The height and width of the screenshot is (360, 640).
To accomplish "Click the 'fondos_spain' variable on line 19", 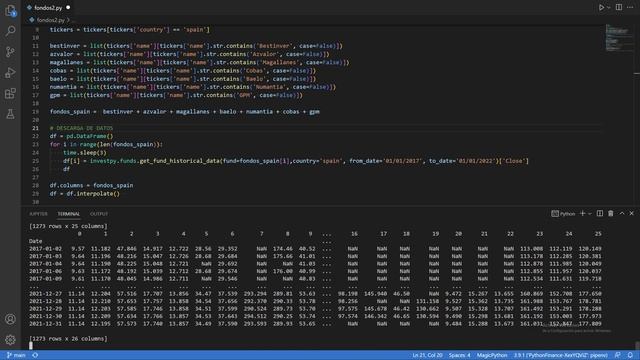I will tap(69, 111).
